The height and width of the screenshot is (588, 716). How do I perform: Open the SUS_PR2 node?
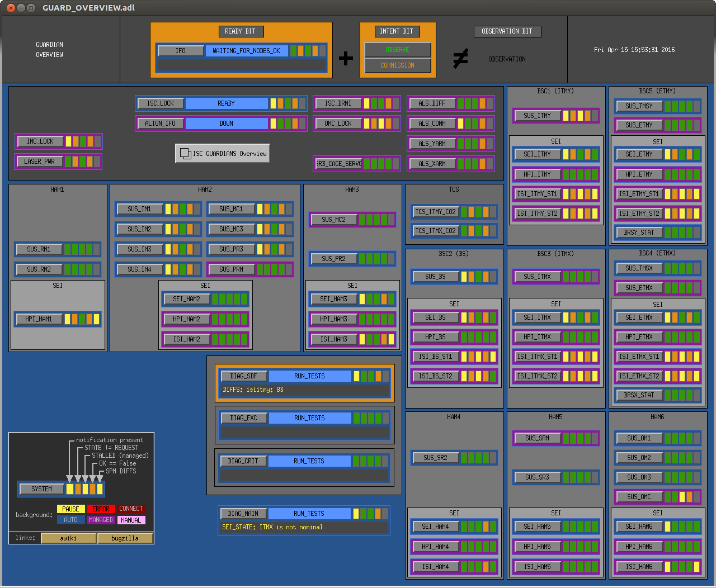point(334,259)
